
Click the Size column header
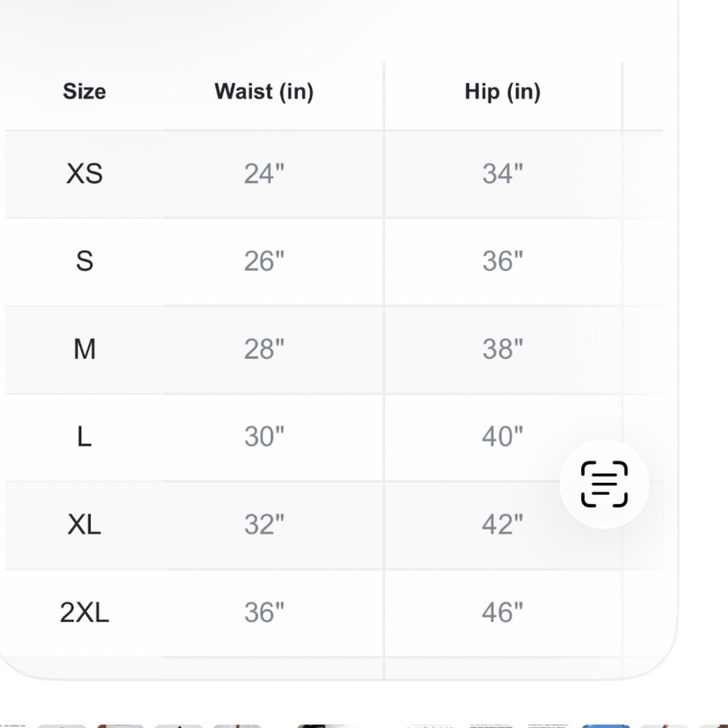(x=84, y=92)
